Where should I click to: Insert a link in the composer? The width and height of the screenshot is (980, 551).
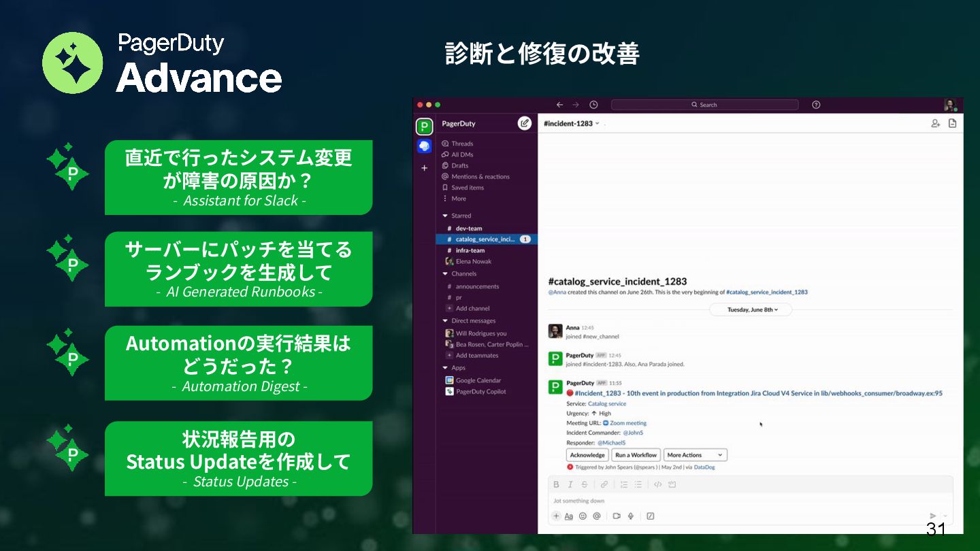pyautogui.click(x=604, y=484)
